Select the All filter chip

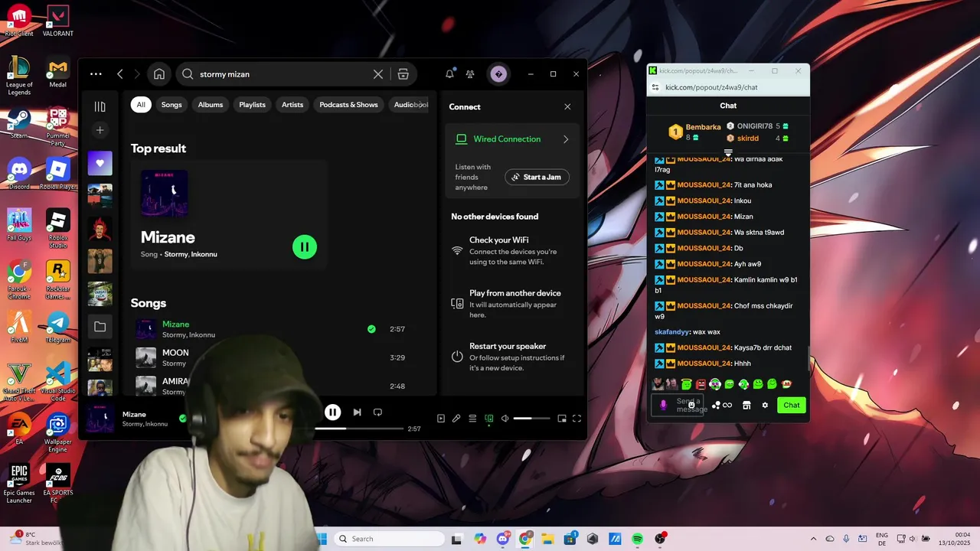tap(141, 105)
